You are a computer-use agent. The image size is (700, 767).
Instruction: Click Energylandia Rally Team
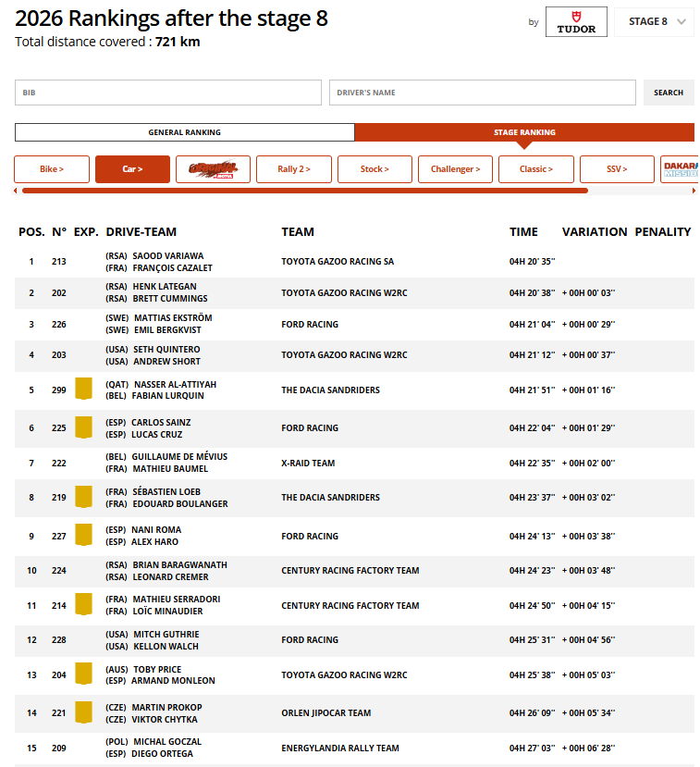coord(340,748)
